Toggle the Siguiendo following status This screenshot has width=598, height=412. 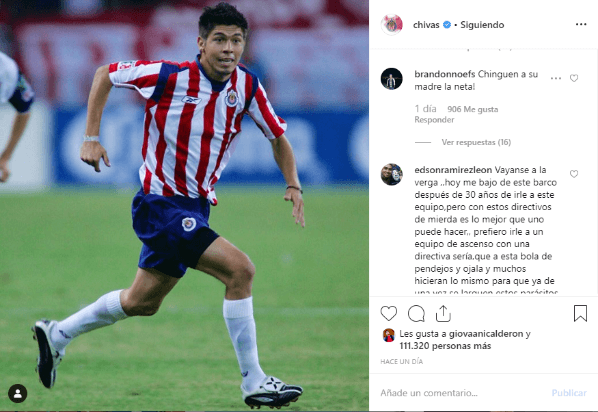tap(482, 25)
